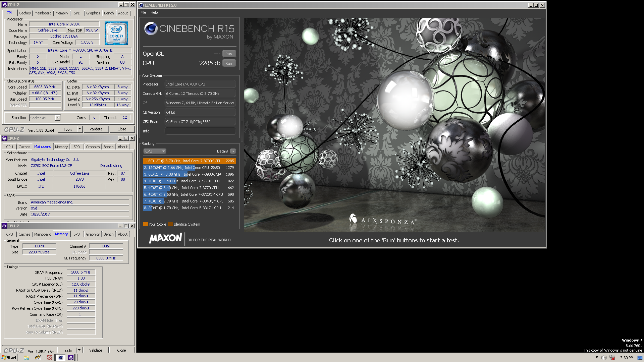The image size is (644, 362).
Task: Click the AIXSPONZA logo in the render
Action: 383,220
